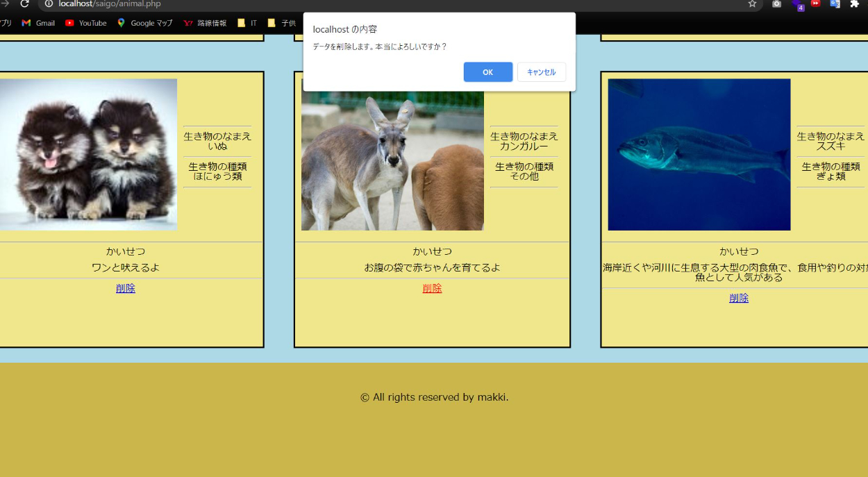Click the camera screenshot extension icon
The image size is (868, 477).
tap(776, 4)
